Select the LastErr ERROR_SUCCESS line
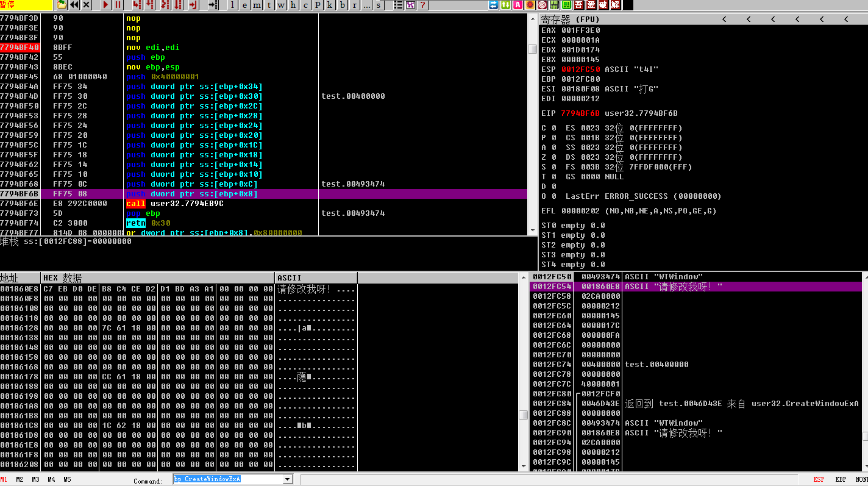Viewport: 868px width, 486px height. [x=643, y=196]
